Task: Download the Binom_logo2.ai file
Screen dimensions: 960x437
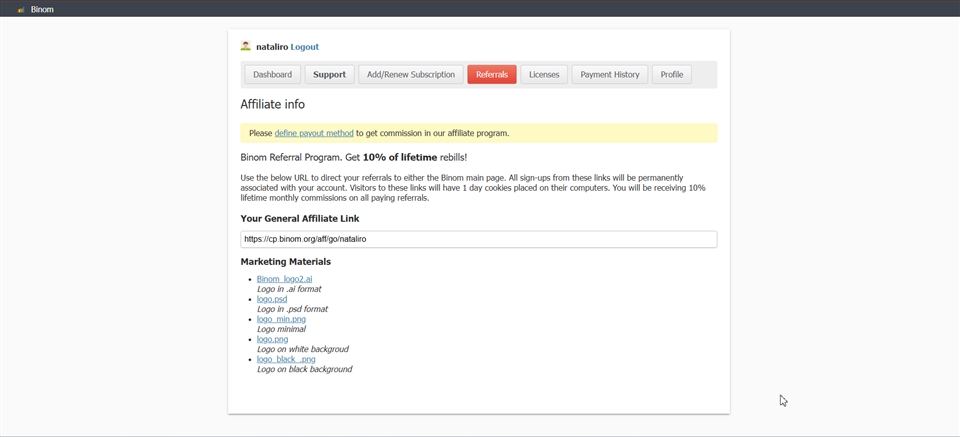Action: click(284, 279)
